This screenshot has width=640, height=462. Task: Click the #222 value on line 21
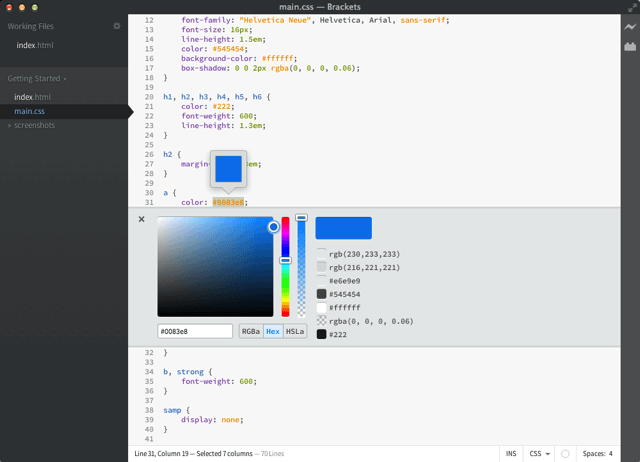222,107
